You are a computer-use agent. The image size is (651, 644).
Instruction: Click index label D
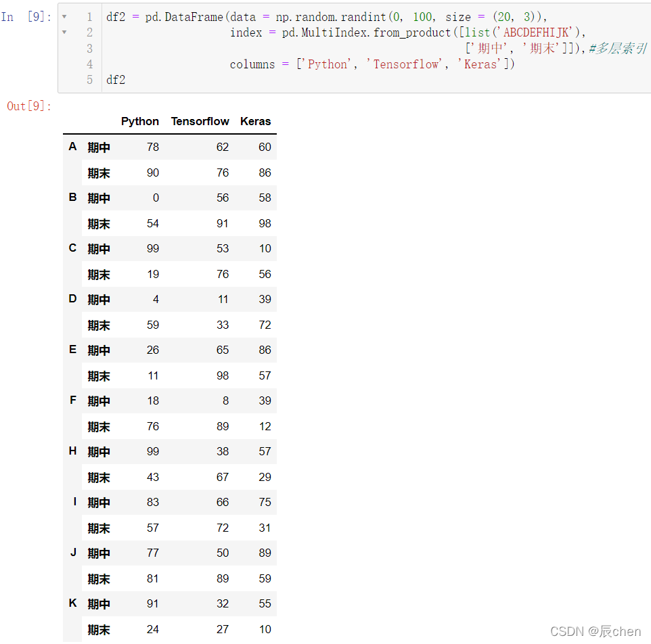pos(72,298)
